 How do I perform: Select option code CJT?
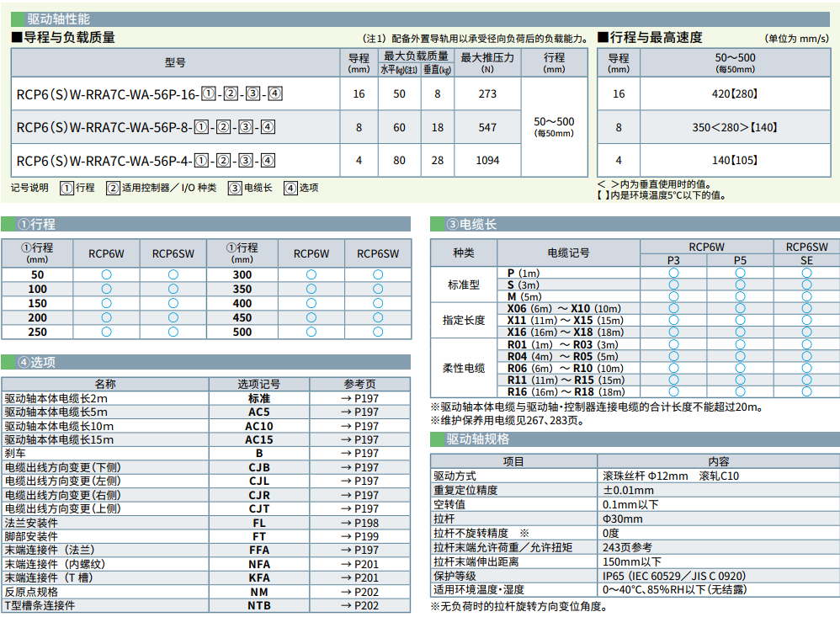point(258,508)
